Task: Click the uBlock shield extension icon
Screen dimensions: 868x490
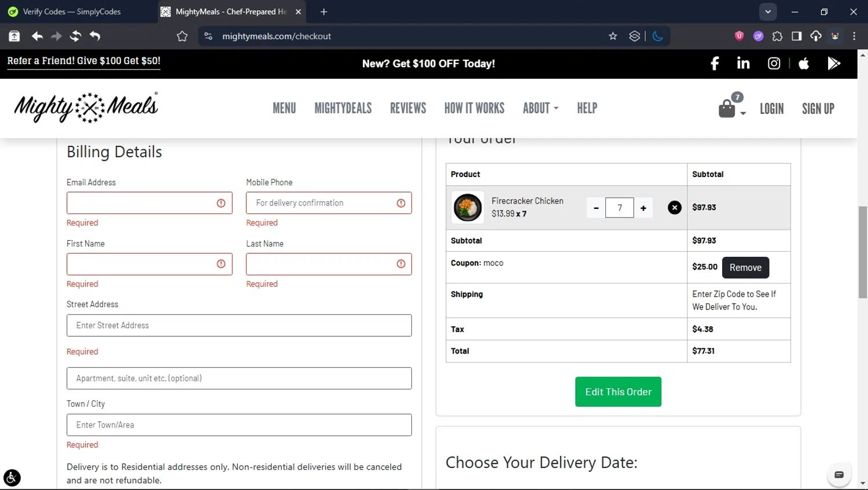Action: 739,36
